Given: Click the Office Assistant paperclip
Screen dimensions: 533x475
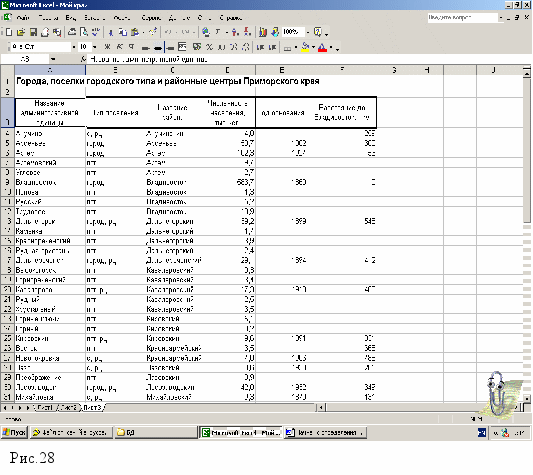Looking at the screenshot, I should (497, 394).
